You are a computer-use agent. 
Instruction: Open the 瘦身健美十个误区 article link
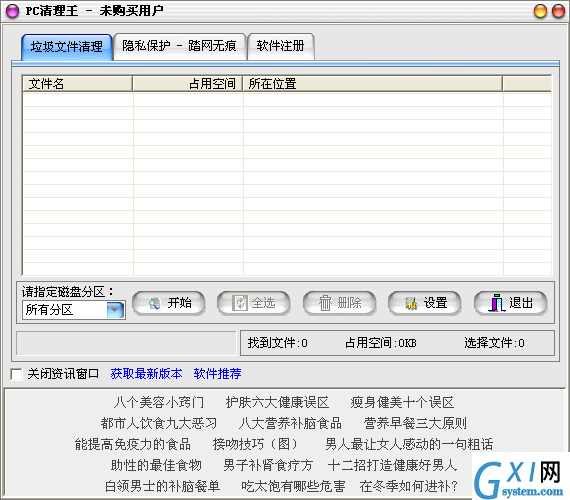pos(402,403)
